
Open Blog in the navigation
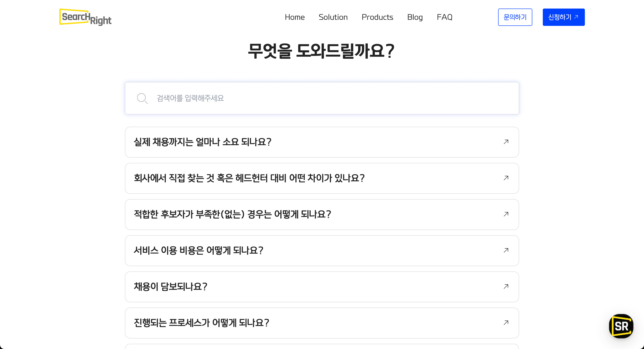pos(415,17)
